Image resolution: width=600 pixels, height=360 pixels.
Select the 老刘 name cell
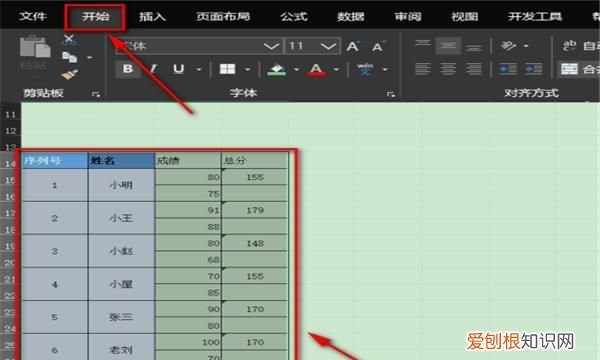click(x=121, y=347)
